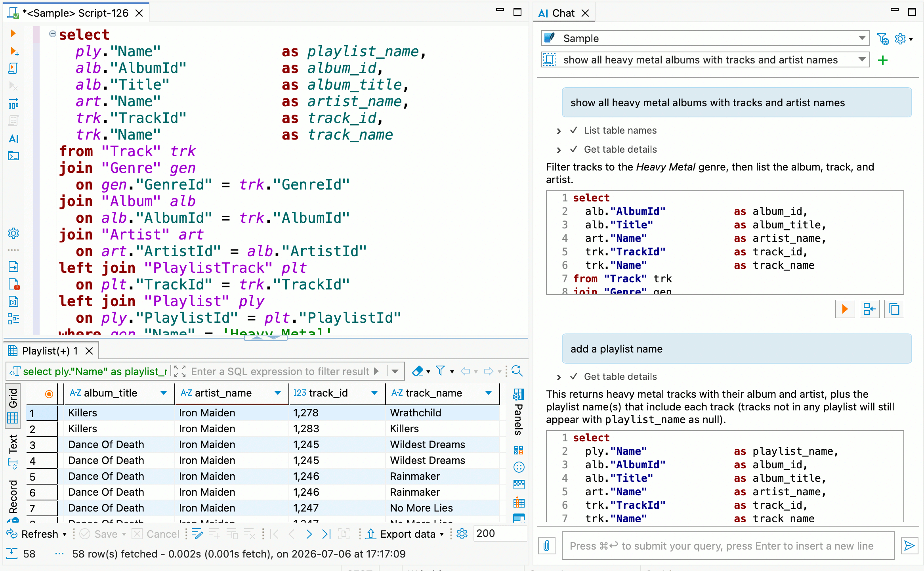The image size is (924, 571).
Task: Open the SQL console terminal icon
Action: click(x=13, y=155)
